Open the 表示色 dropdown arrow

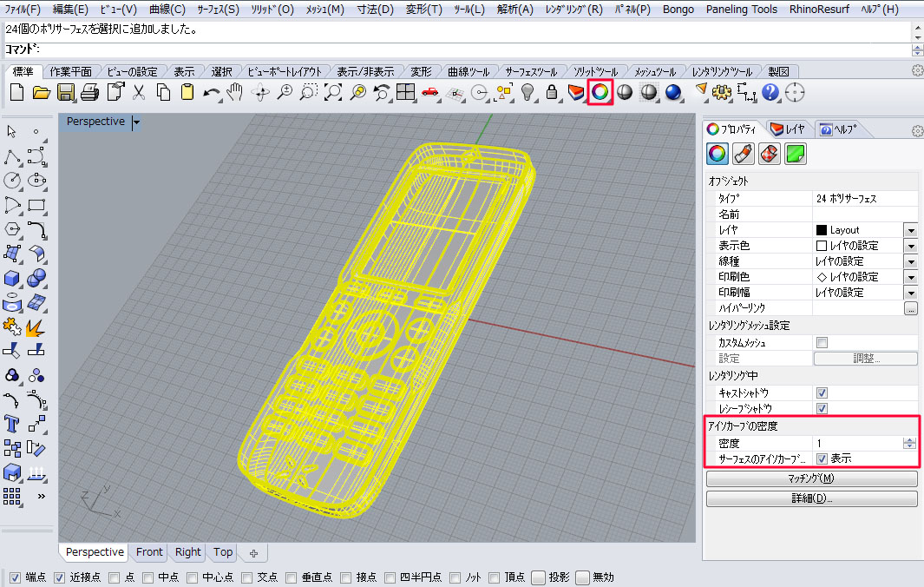point(911,246)
